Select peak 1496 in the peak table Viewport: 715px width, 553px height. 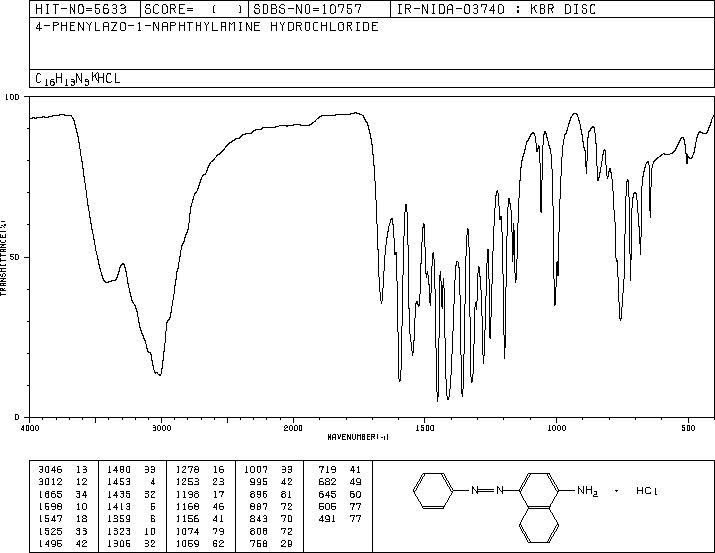pos(62,544)
